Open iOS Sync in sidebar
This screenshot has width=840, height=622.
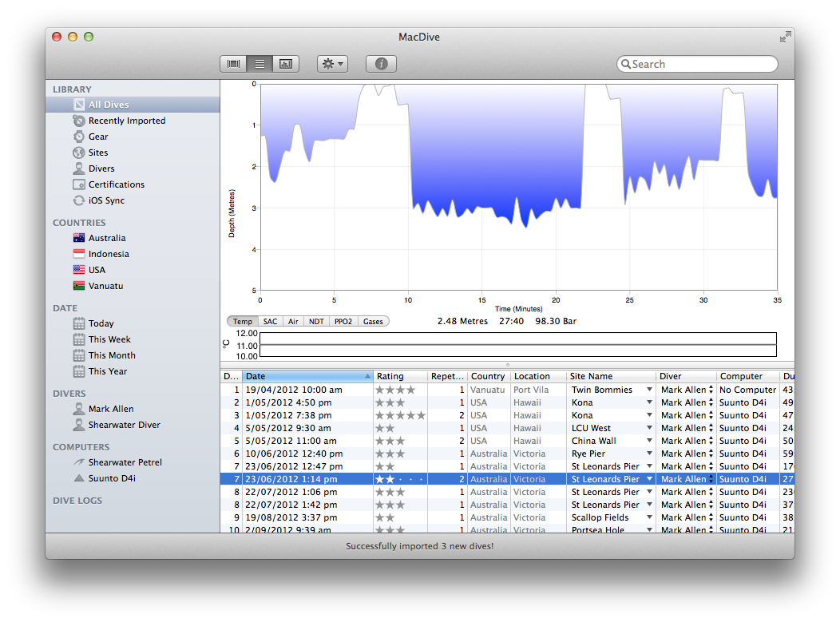click(x=106, y=200)
